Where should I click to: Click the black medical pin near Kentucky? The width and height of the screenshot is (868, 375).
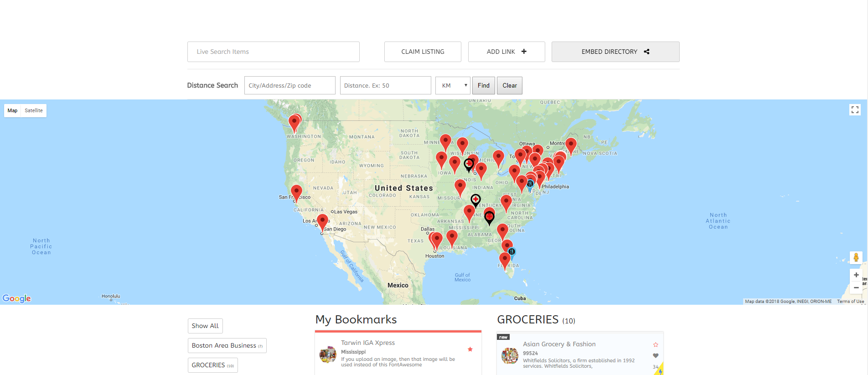(475, 201)
